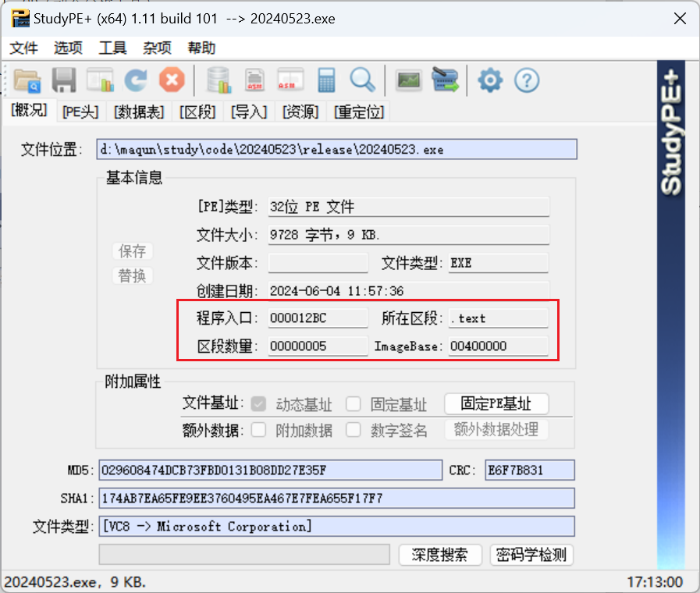Viewport: 700px width, 593px height.
Task: Switch to the [导入] tab
Action: (249, 112)
